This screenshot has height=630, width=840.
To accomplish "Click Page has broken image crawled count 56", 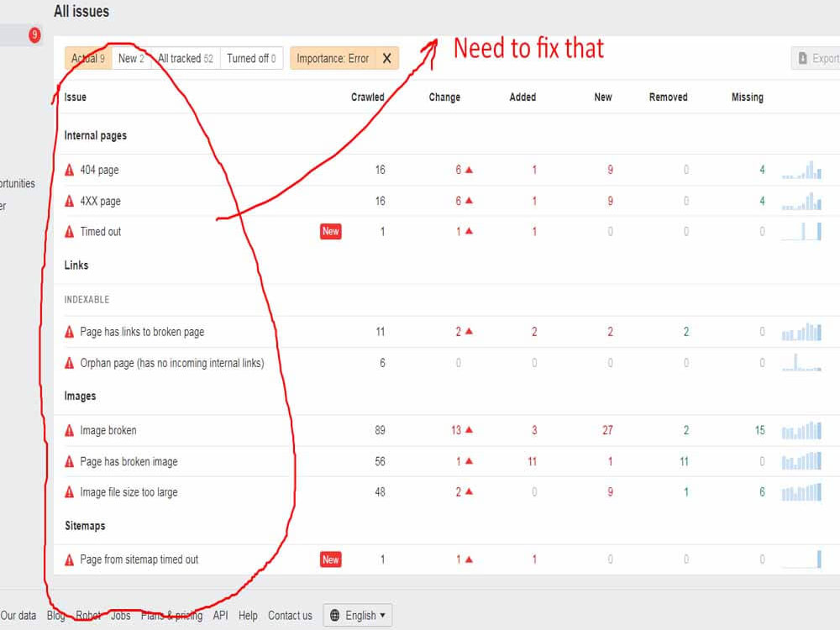I will tap(380, 461).
